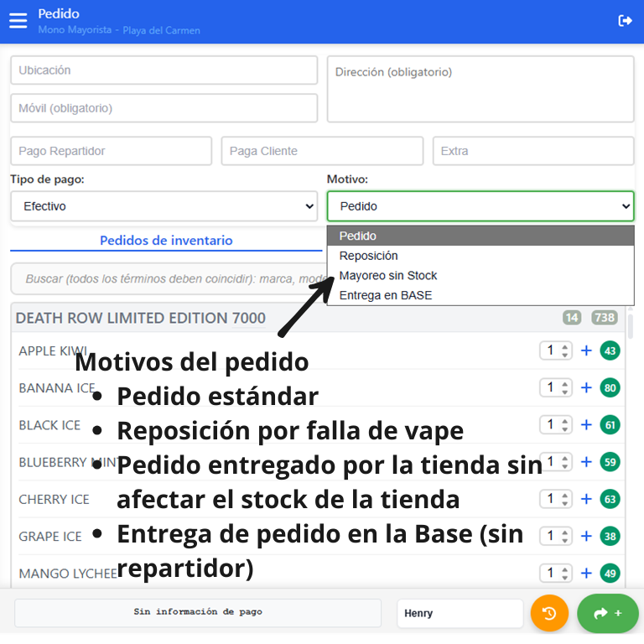Collapse the Motivo dropdown
Viewport: 644px width, 644px height.
(x=480, y=206)
